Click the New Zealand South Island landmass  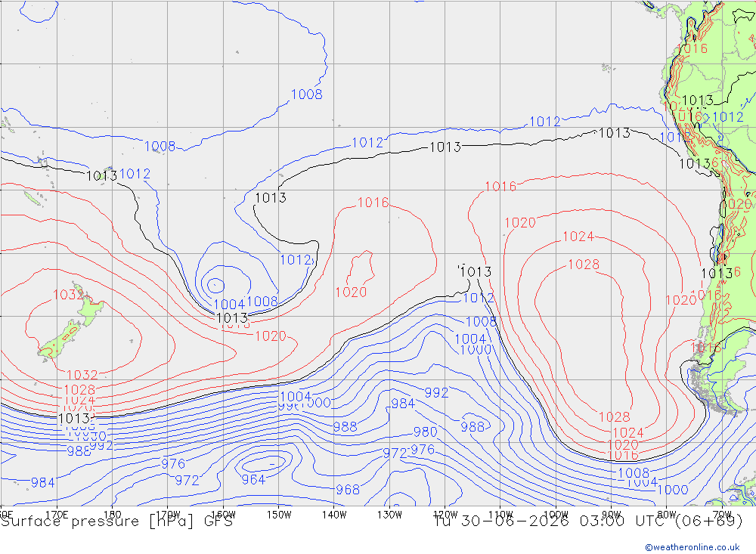59,340
